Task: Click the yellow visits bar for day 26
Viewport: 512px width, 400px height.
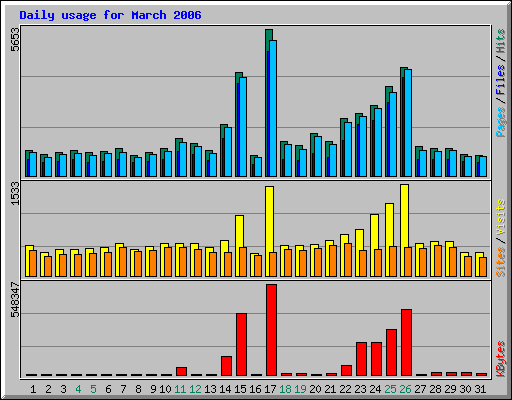Action: (x=404, y=230)
